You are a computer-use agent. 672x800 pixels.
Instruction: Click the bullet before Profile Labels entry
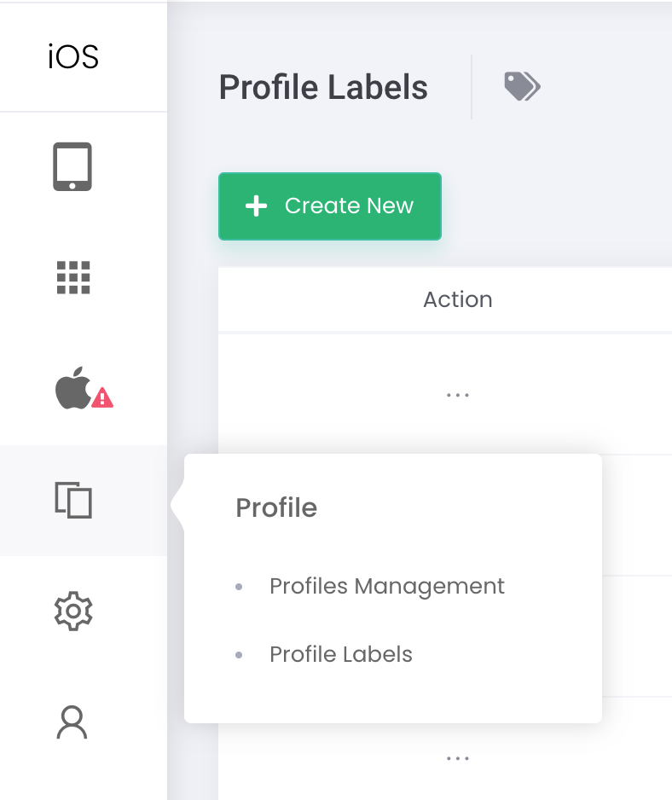coord(239,655)
